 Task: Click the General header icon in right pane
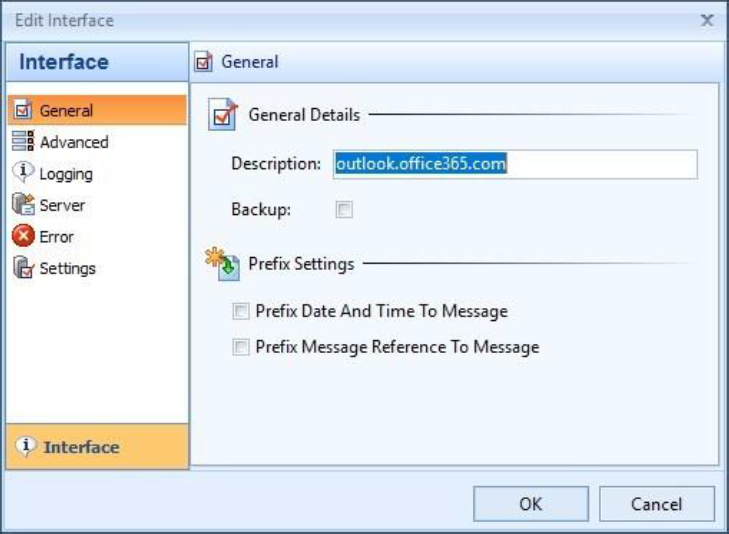pos(205,62)
